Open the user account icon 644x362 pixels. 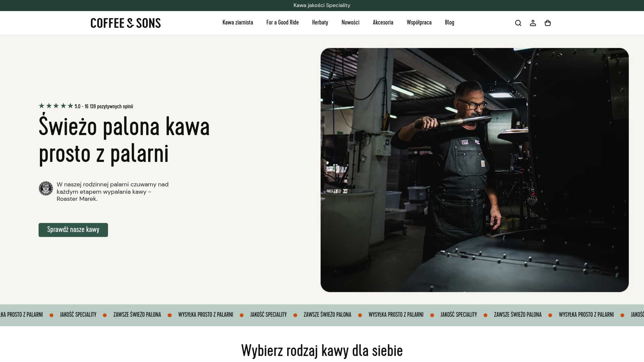coord(533,23)
